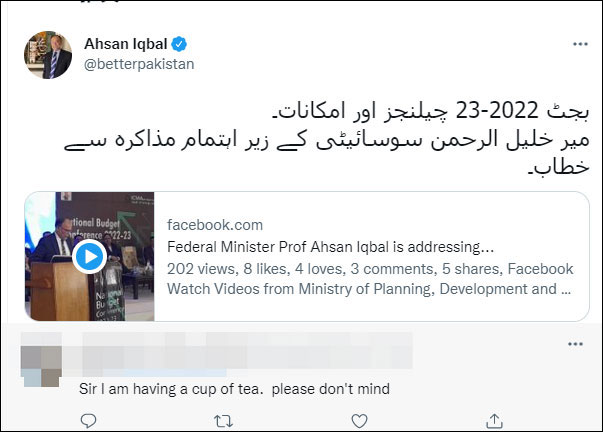603x432 pixels.
Task: Play the embedded Facebook video
Action: [x=89, y=257]
